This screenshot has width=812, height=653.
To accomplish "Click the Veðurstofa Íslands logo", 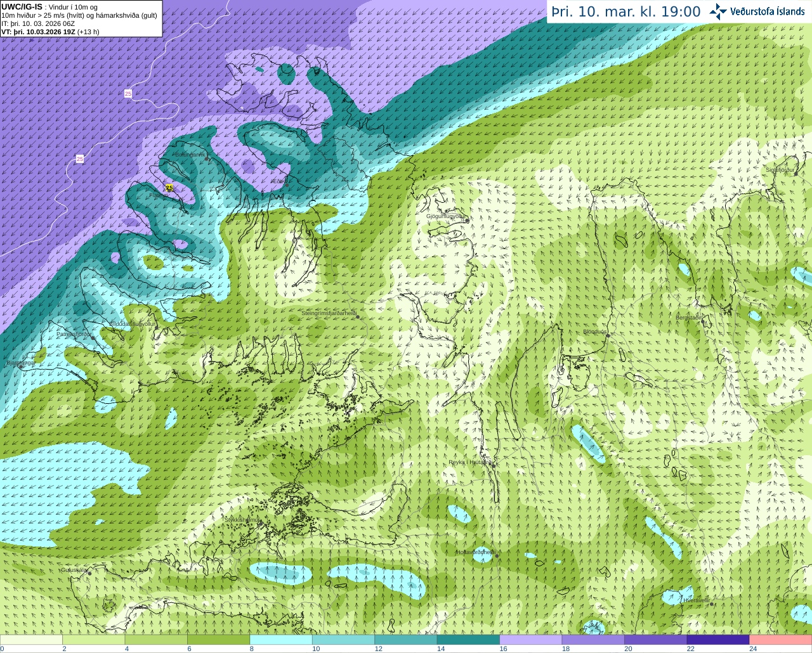I will pyautogui.click(x=757, y=11).
